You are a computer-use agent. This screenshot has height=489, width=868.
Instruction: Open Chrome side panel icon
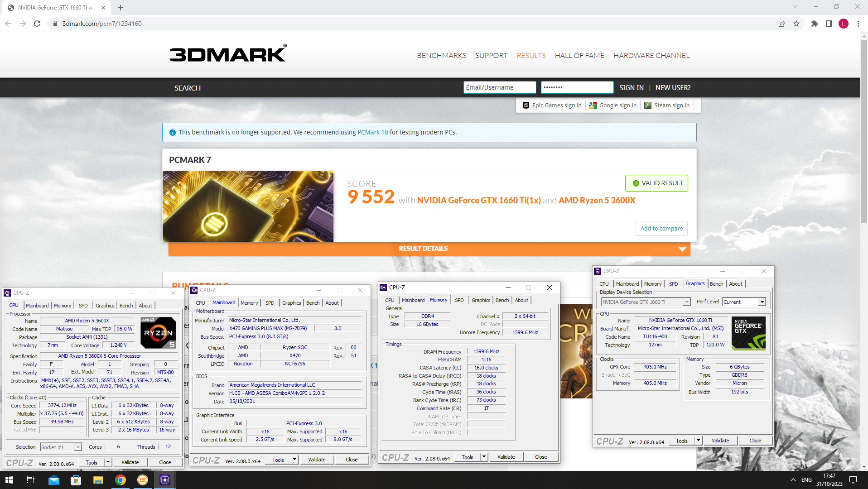click(x=829, y=24)
